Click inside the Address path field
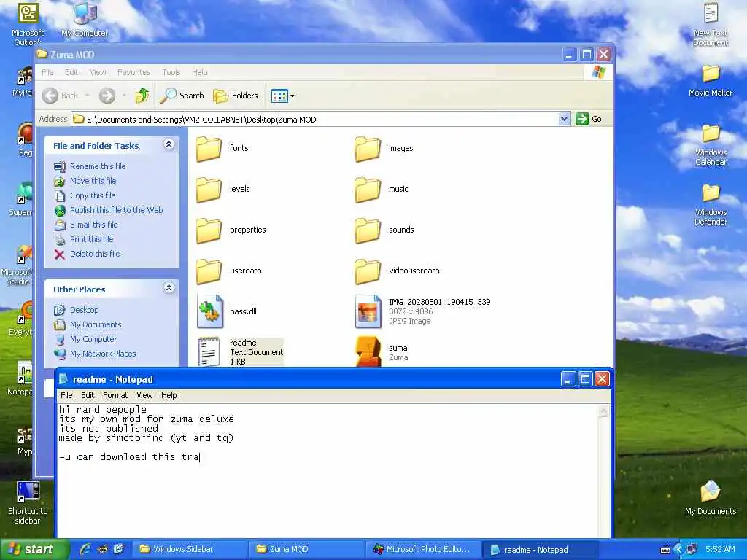 315,119
